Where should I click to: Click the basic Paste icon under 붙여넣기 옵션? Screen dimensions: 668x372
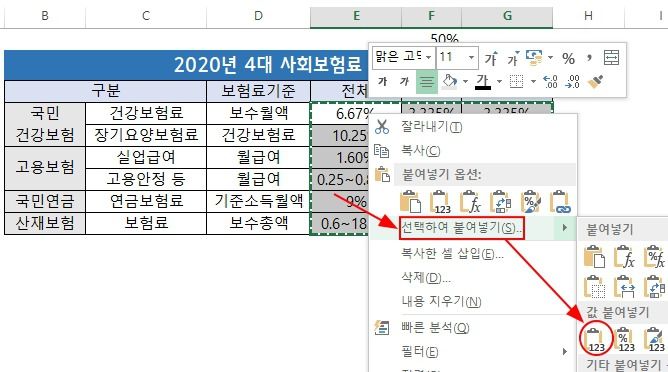coord(411,202)
